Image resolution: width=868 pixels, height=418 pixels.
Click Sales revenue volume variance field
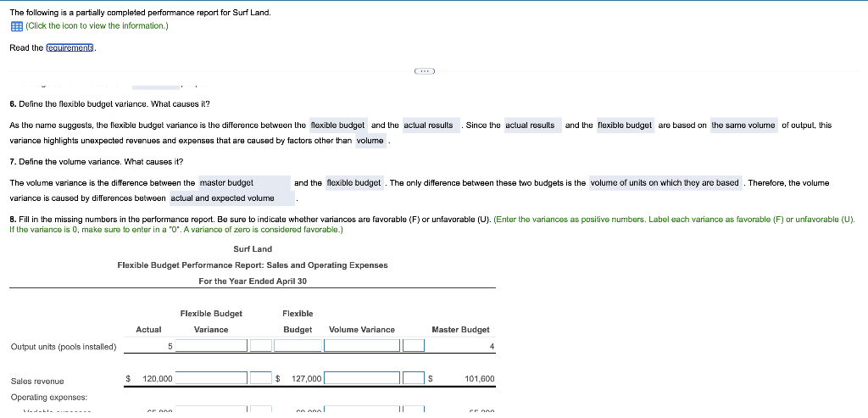click(362, 379)
